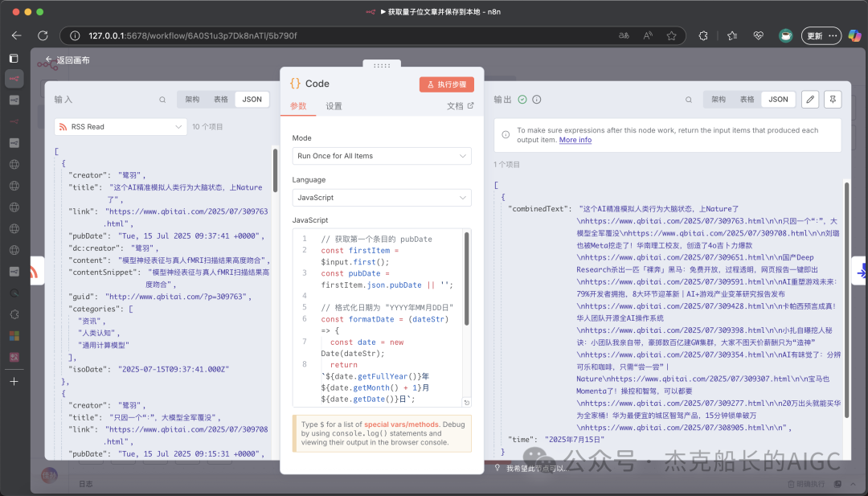Search input data with magnifier icon
Image resolution: width=868 pixels, height=496 pixels.
point(162,100)
